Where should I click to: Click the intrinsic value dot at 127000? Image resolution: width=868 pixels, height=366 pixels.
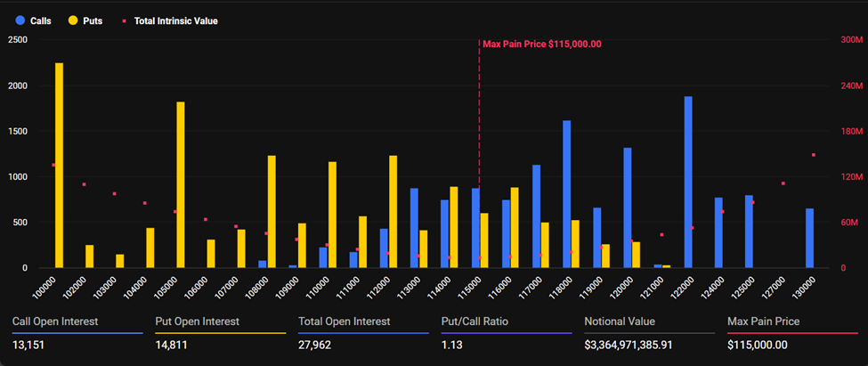click(x=783, y=183)
